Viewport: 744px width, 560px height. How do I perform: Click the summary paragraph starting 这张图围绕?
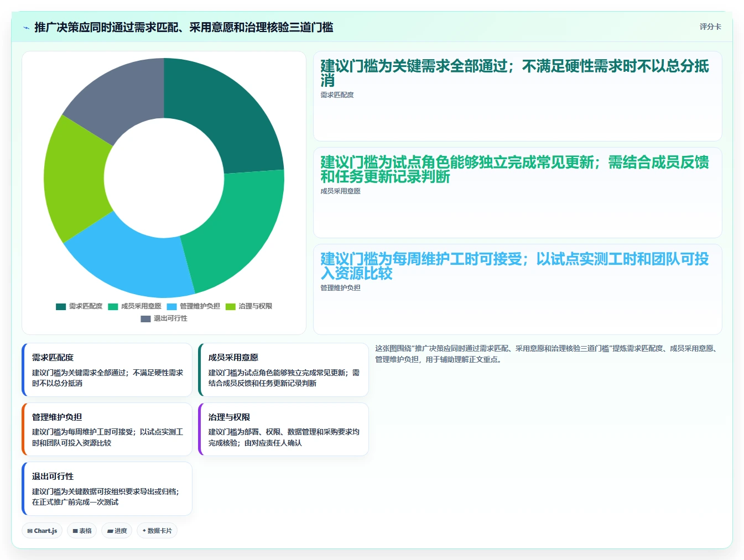point(547,354)
